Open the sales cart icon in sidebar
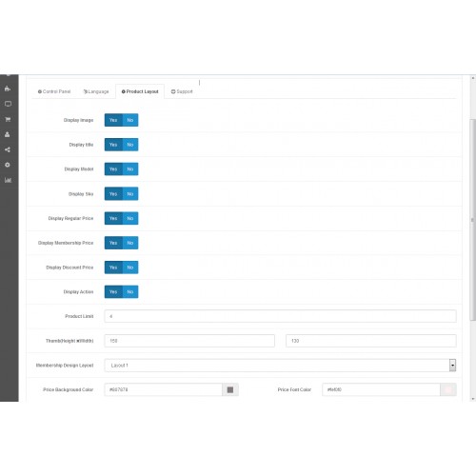This screenshot has width=476, height=476. tap(8, 119)
